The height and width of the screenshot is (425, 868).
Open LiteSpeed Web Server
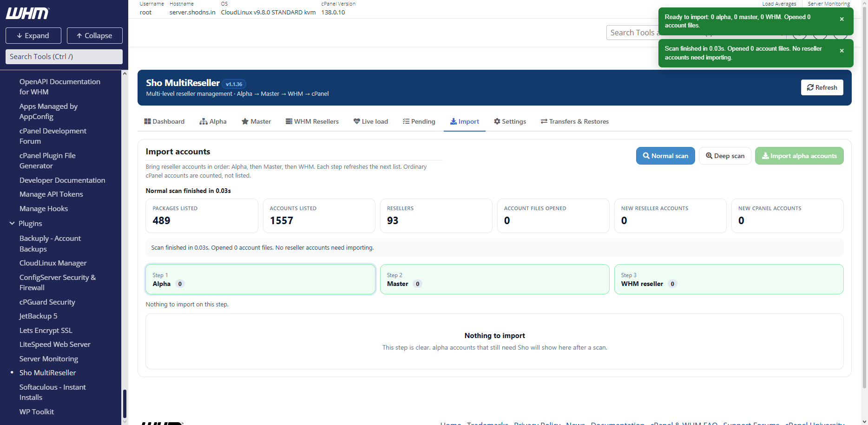coord(55,344)
